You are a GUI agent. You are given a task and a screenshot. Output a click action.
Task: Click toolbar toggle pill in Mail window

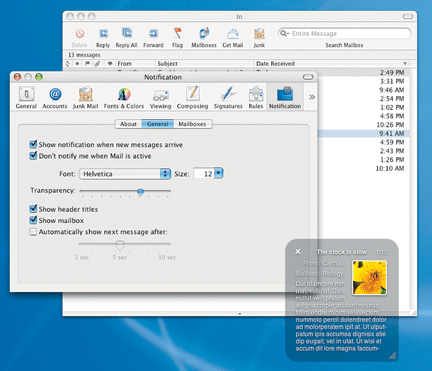pos(408,16)
